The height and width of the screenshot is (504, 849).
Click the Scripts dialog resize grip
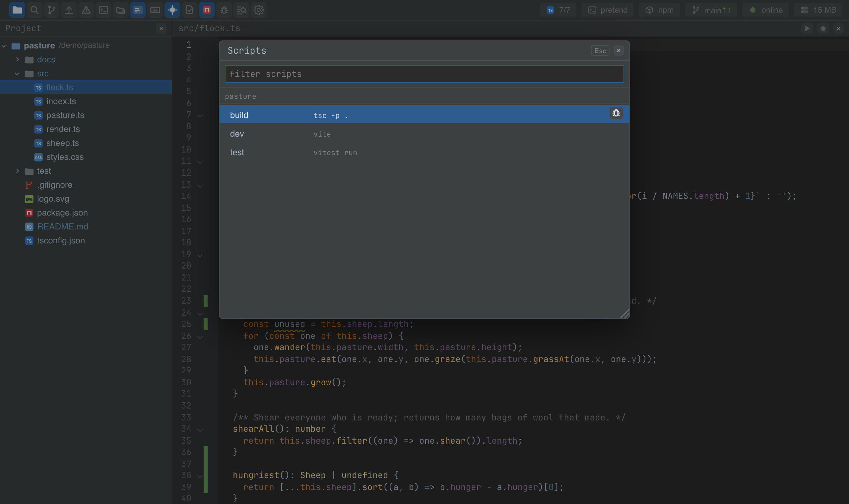(x=625, y=314)
